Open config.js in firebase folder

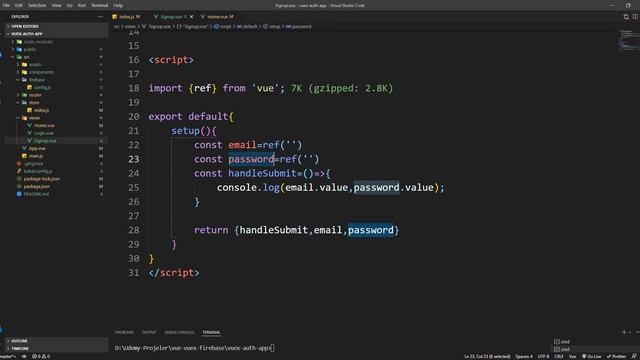click(x=42, y=87)
